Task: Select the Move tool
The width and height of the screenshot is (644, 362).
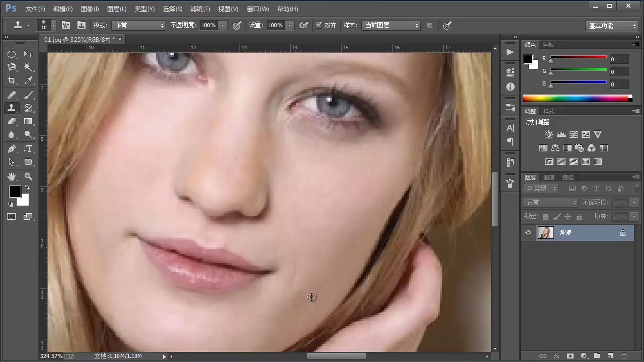Action: pos(28,54)
